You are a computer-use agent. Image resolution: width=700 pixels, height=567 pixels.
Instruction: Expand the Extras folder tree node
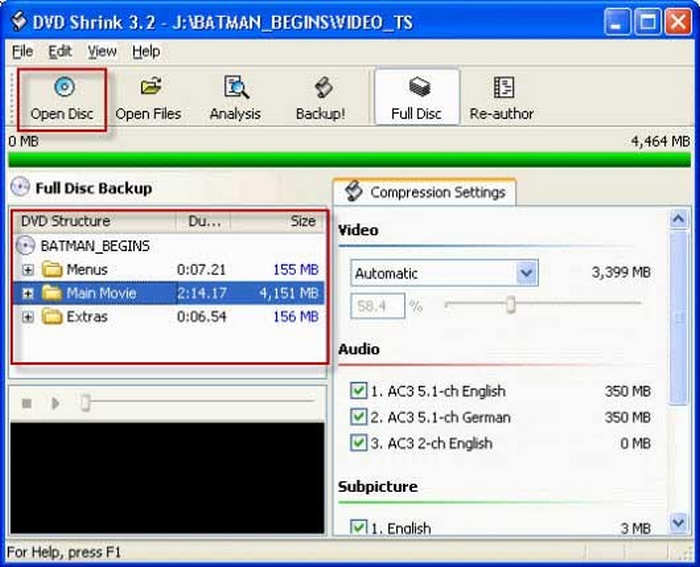tap(28, 317)
